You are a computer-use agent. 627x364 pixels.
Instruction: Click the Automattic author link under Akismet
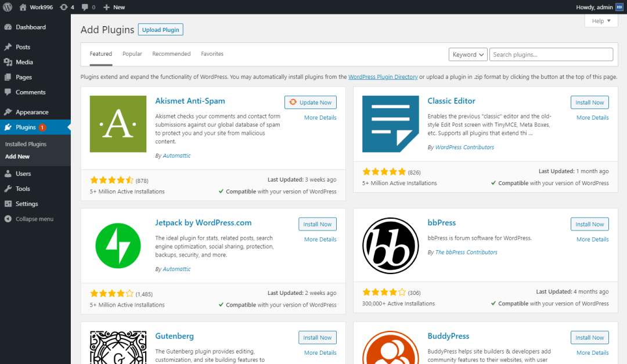(x=176, y=156)
